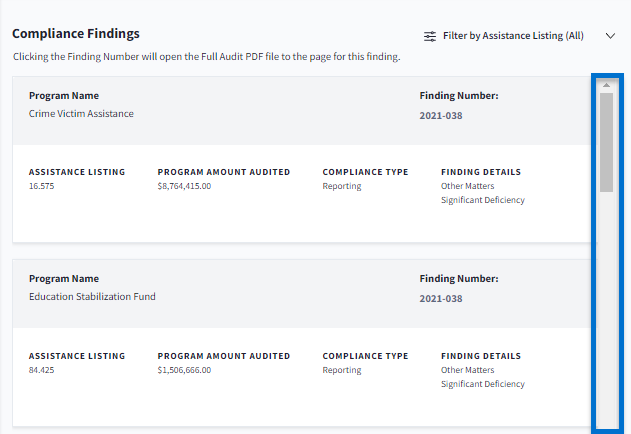Click assistance listing number 84.425

click(41, 370)
